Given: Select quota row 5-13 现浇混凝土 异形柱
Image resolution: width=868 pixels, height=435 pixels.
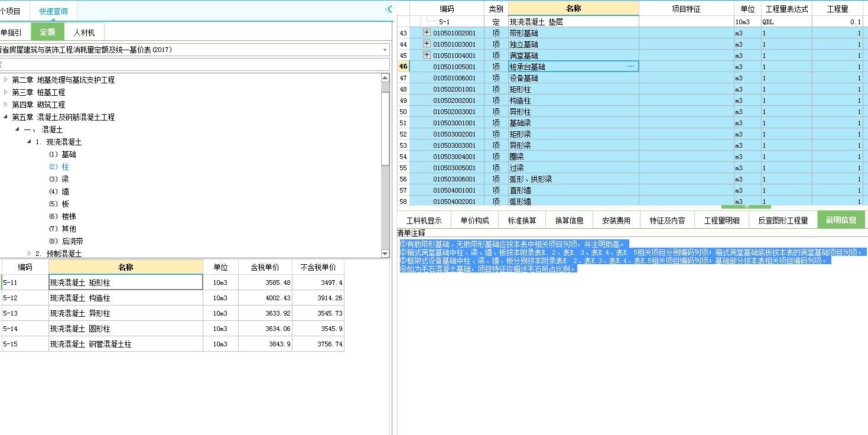Looking at the screenshot, I should point(172,313).
